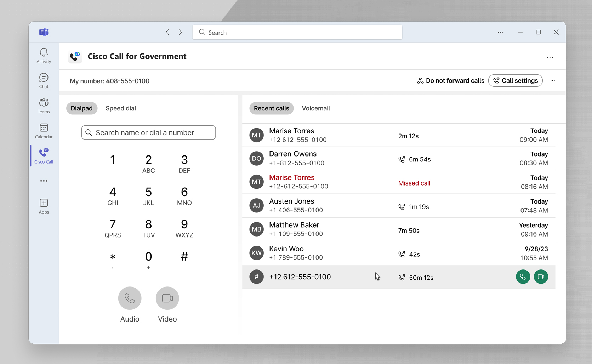Open Call settings
Screen dimensions: 592x364
515,81
